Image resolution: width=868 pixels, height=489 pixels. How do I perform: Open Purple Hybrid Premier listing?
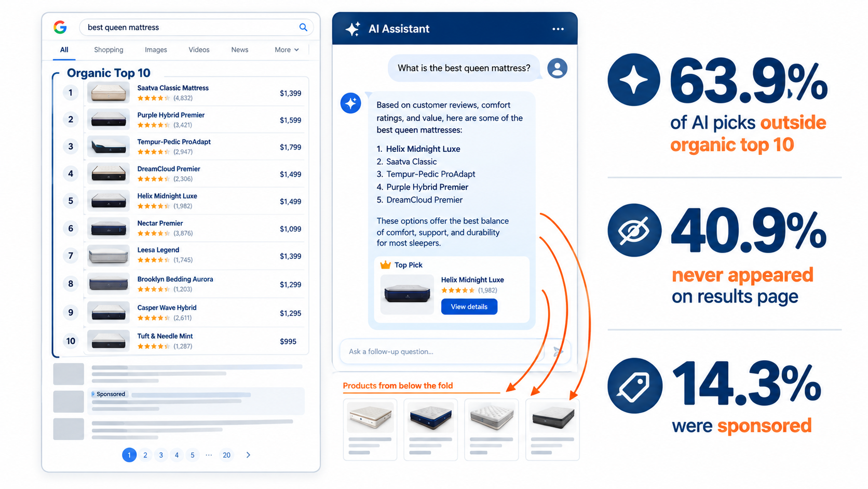pos(171,115)
